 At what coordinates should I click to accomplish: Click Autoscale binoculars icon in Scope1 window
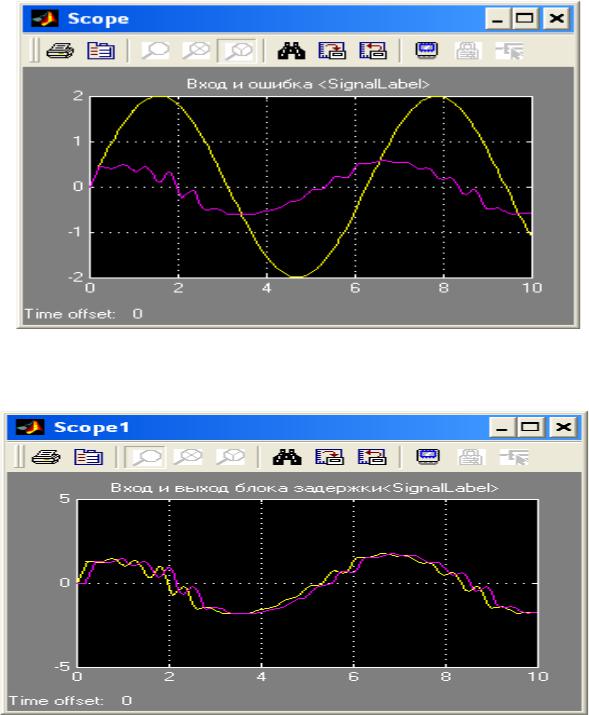point(287,456)
